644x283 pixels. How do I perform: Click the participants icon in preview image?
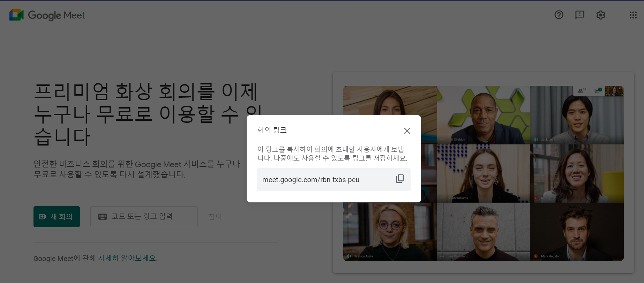click(x=581, y=91)
